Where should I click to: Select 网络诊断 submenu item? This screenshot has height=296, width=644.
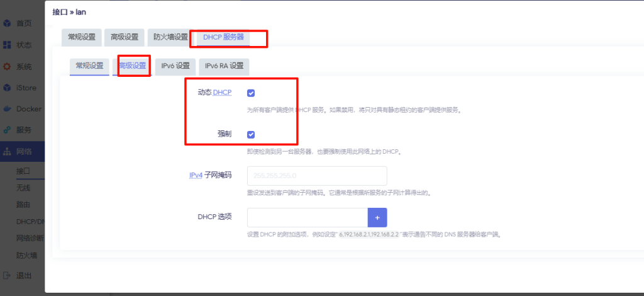pyautogui.click(x=30, y=239)
